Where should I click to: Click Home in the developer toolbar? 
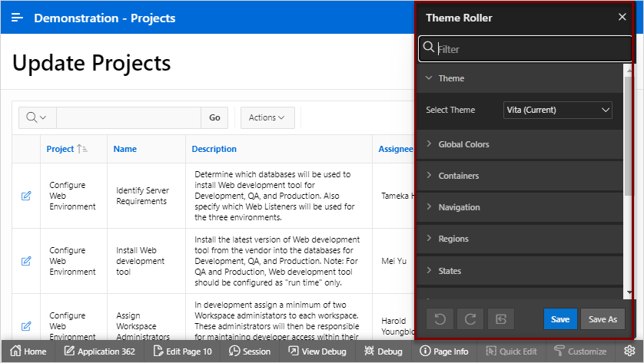(x=28, y=351)
